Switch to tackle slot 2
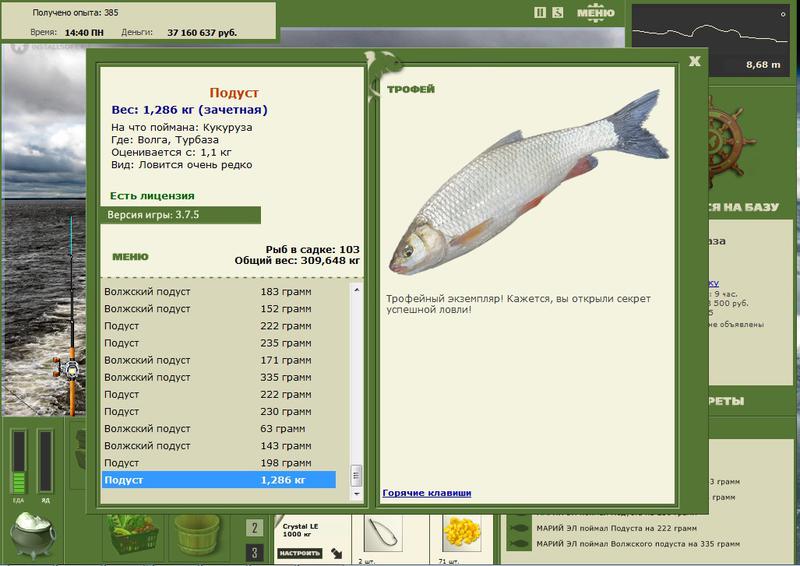This screenshot has height=566, width=800. tap(255, 528)
